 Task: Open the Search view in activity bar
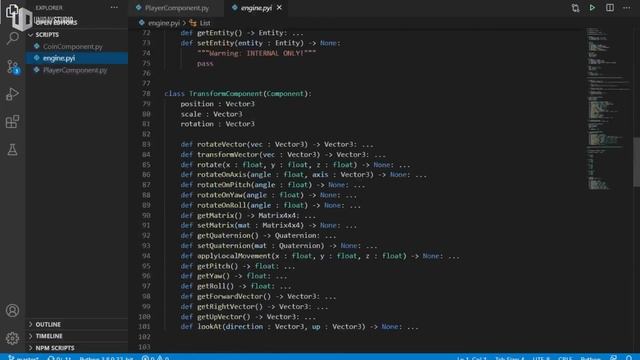tap(12, 39)
